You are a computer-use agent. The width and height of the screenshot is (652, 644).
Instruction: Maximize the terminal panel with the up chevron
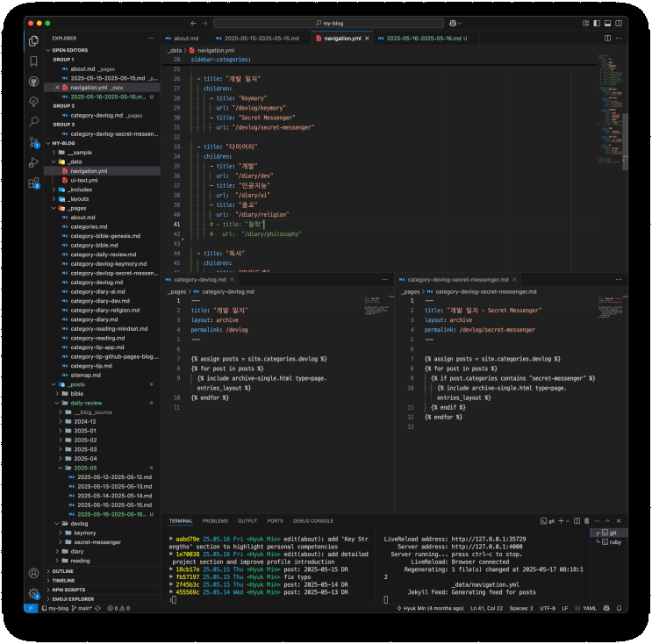(607, 521)
